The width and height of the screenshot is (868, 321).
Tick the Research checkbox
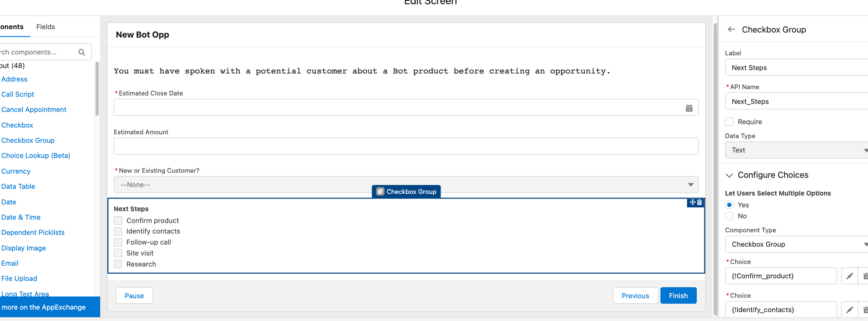click(118, 264)
